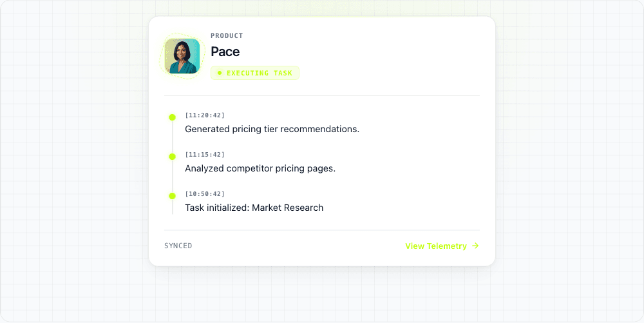Click the timeline dot for 10:50:42 entry
This screenshot has height=323, width=644.
click(x=172, y=196)
